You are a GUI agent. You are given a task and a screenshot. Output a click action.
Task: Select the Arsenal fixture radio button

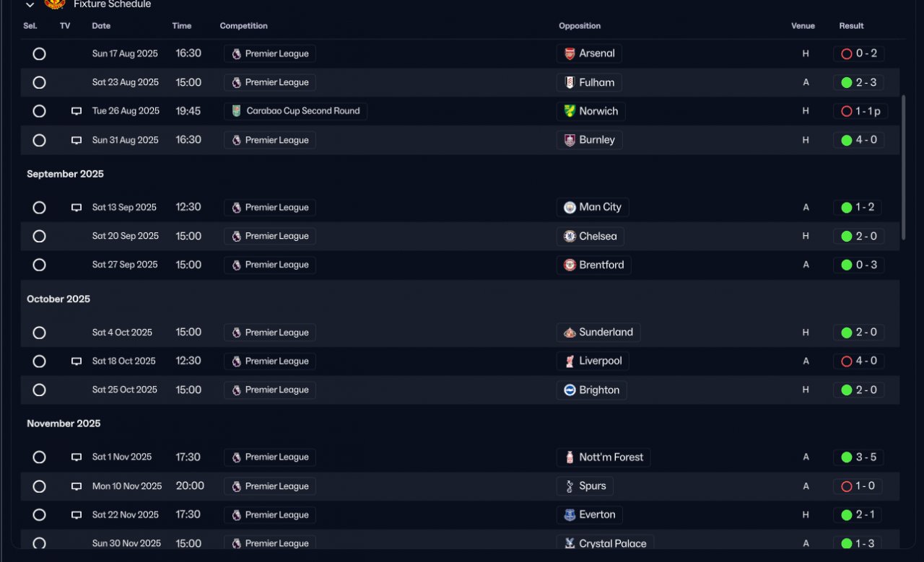[x=39, y=53]
